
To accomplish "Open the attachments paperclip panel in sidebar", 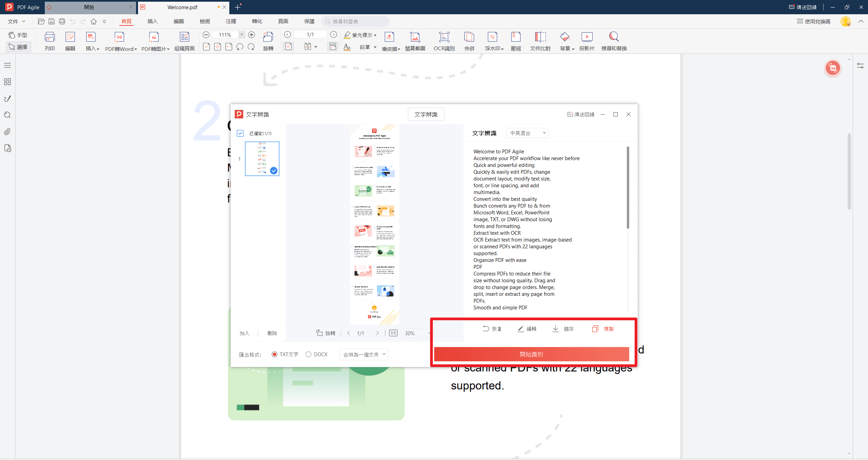I will pyautogui.click(x=7, y=132).
